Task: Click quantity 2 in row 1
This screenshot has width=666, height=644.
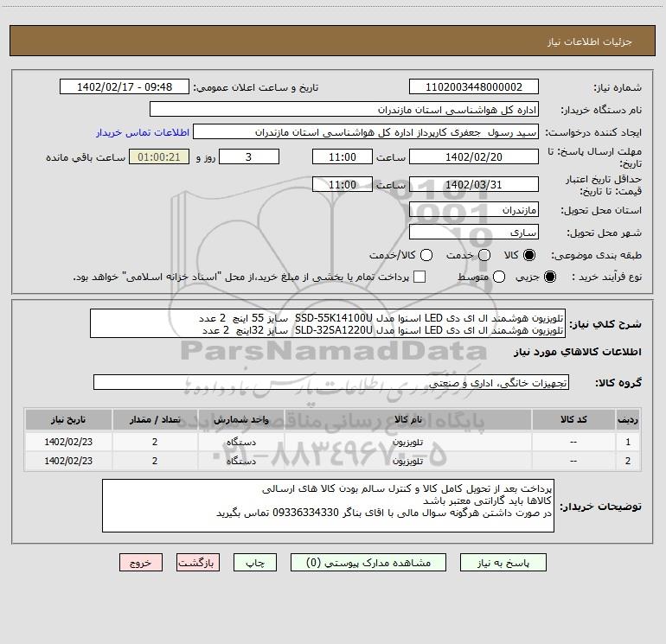Action: (155, 442)
